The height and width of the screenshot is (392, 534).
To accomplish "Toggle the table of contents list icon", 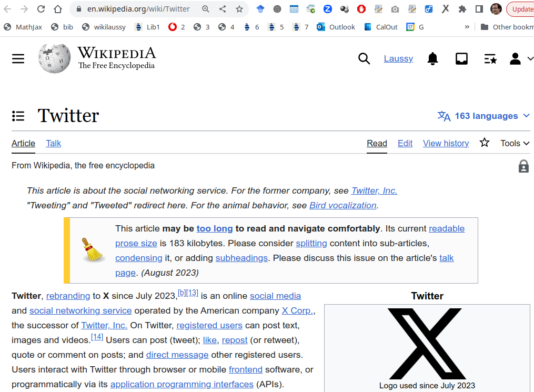I will tap(18, 116).
